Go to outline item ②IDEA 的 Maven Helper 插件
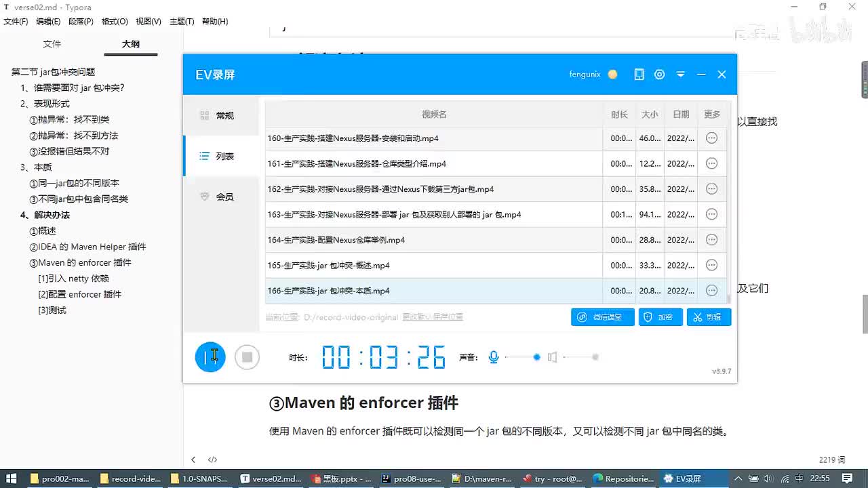The height and width of the screenshot is (488, 868). pos(87,247)
